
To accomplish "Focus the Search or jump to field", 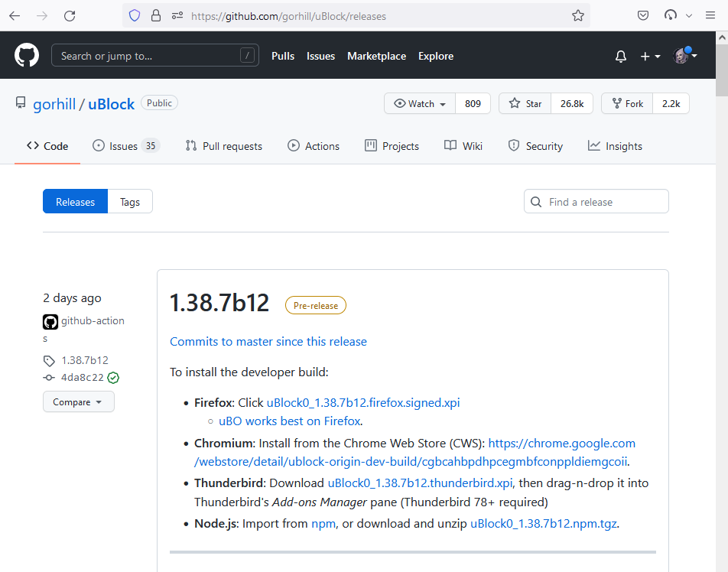I will 155,56.
